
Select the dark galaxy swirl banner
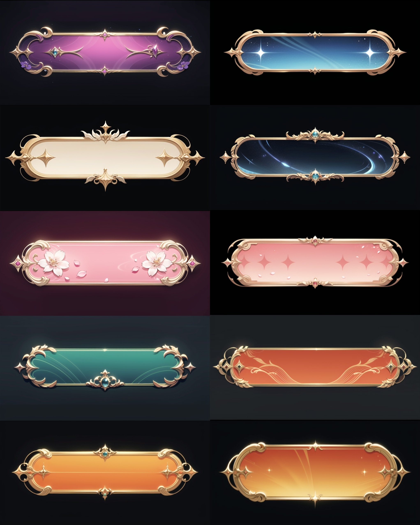pos(315,156)
